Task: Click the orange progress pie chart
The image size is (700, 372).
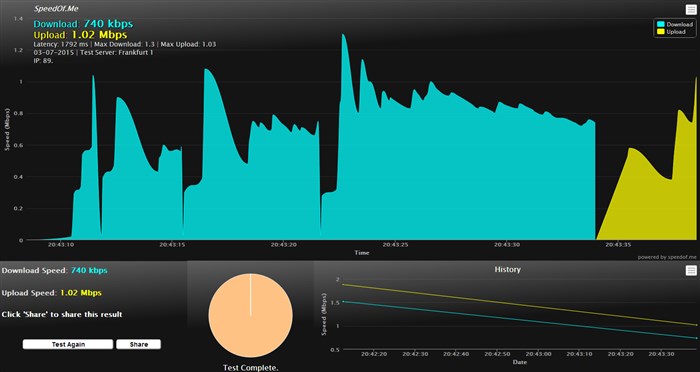Action: click(250, 315)
